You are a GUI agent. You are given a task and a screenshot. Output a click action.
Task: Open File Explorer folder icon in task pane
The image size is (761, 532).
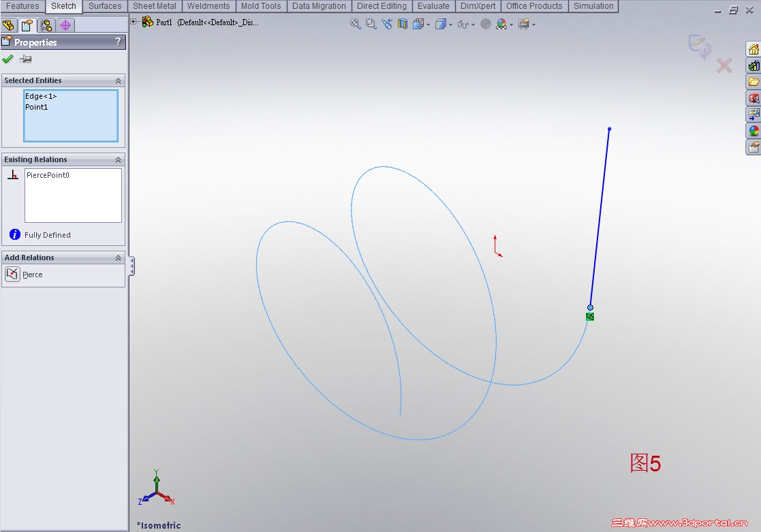coord(754,82)
